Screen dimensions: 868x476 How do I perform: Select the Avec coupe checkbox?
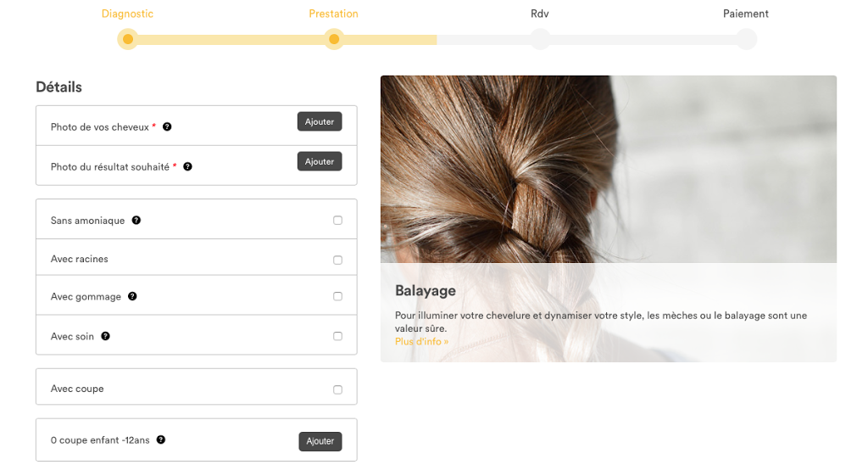tap(337, 389)
